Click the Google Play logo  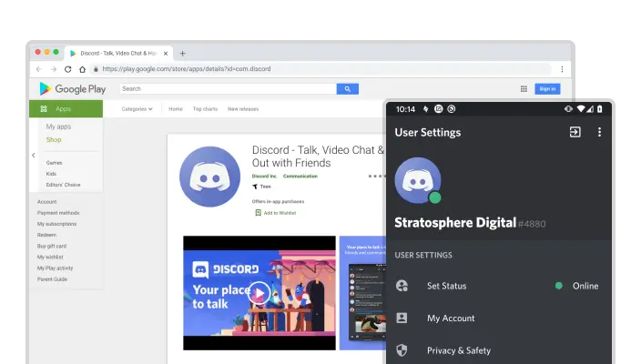(x=72, y=88)
